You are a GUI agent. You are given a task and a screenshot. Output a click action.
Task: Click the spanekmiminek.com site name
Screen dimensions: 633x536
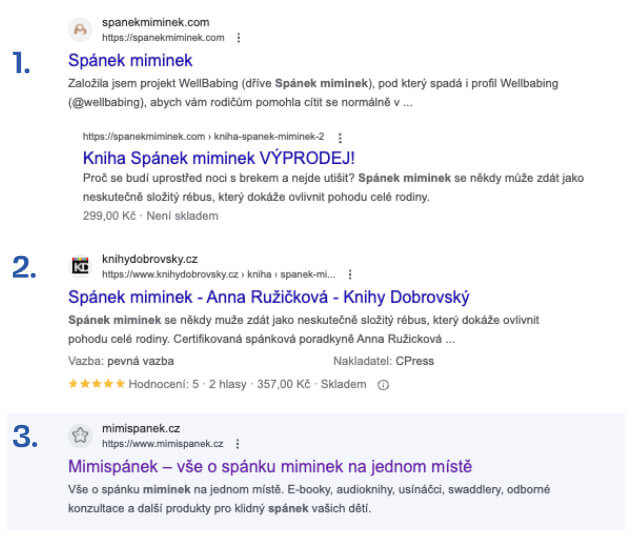click(155, 23)
